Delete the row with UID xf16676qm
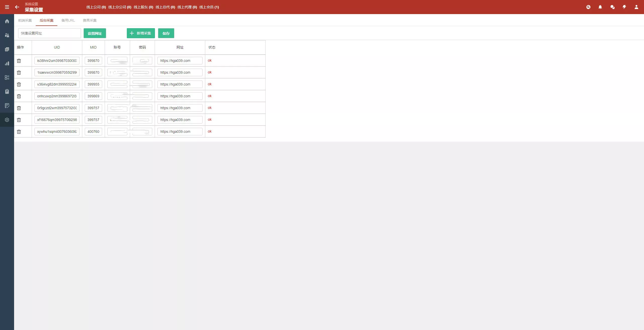644x330 pixels. (19, 120)
